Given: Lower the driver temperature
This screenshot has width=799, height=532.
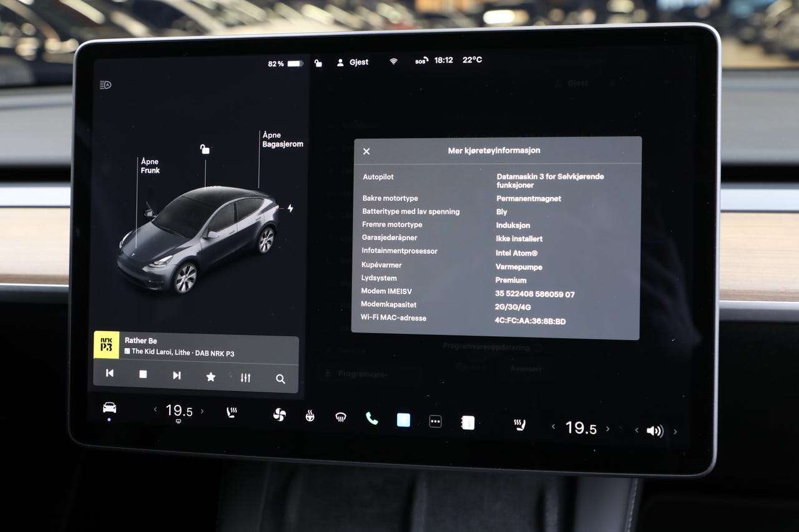Looking at the screenshot, I should [x=155, y=410].
